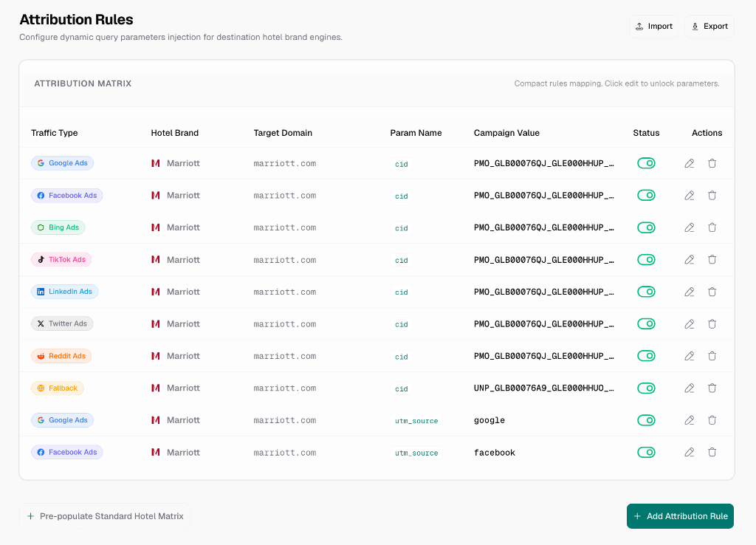Click the Campaign Value column header
The width and height of the screenshot is (756, 545).
click(x=506, y=133)
